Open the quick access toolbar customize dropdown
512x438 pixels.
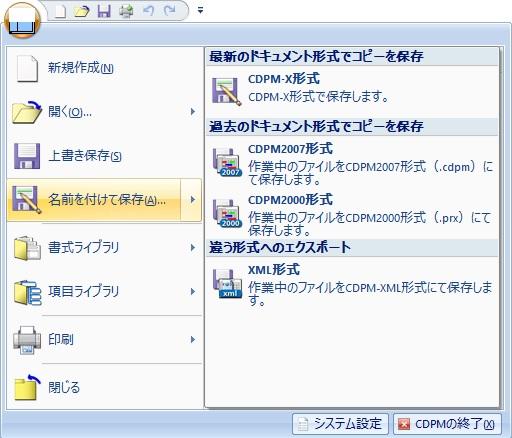tap(200, 10)
